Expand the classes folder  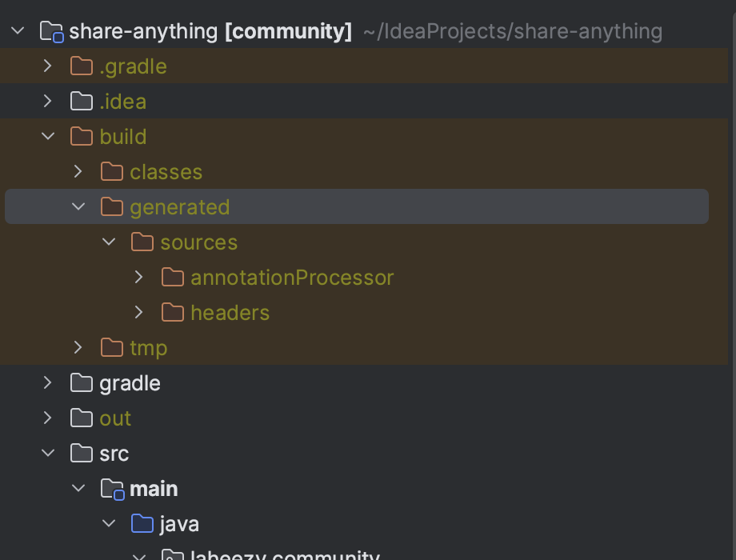(78, 172)
